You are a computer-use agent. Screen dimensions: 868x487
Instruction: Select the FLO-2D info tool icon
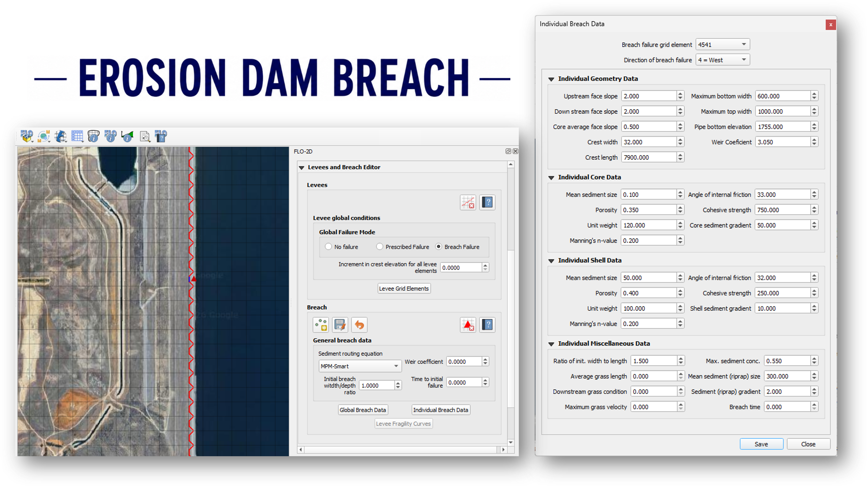click(x=110, y=136)
